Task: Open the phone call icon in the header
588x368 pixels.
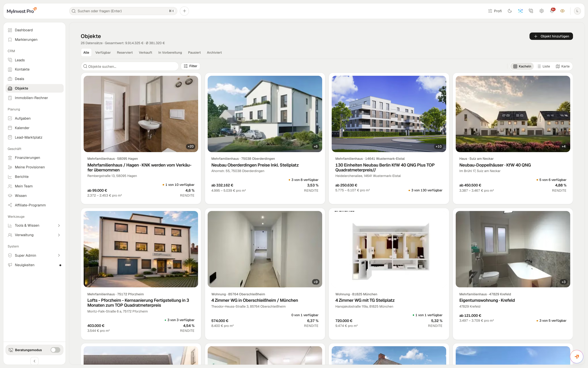Action: point(531,11)
